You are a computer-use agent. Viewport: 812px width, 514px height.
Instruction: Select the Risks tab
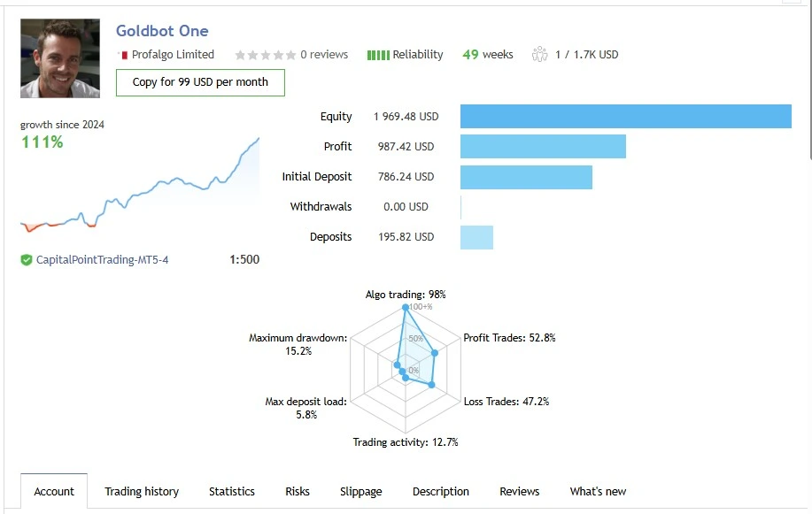click(298, 492)
